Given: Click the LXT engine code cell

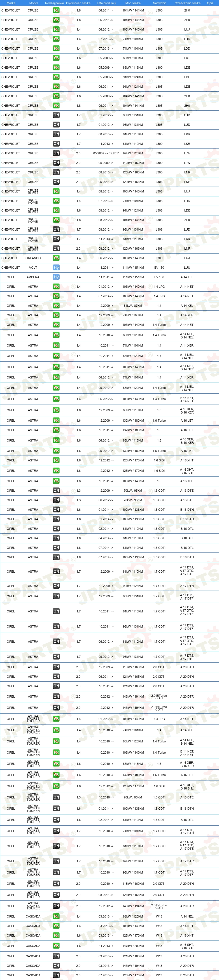Looking at the screenshot, I should (x=187, y=58).
